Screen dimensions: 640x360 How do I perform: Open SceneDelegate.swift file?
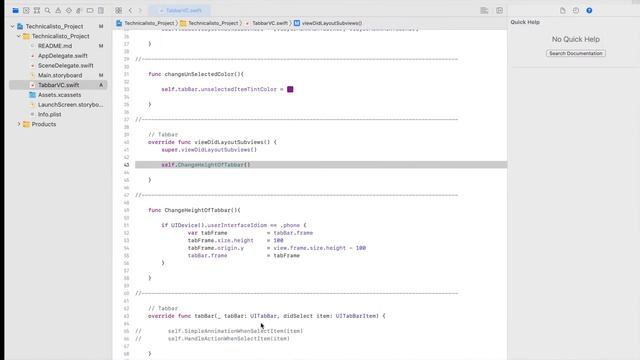click(x=65, y=65)
